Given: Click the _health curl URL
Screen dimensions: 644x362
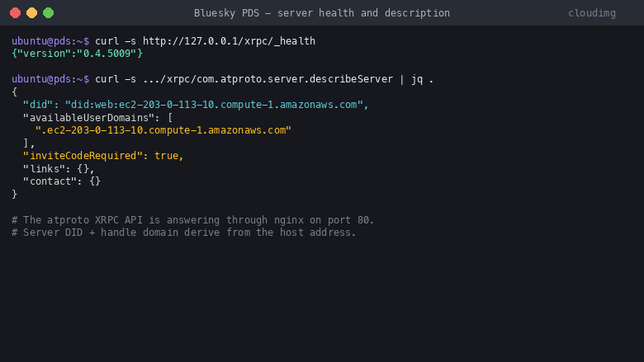Looking at the screenshot, I should point(229,41).
